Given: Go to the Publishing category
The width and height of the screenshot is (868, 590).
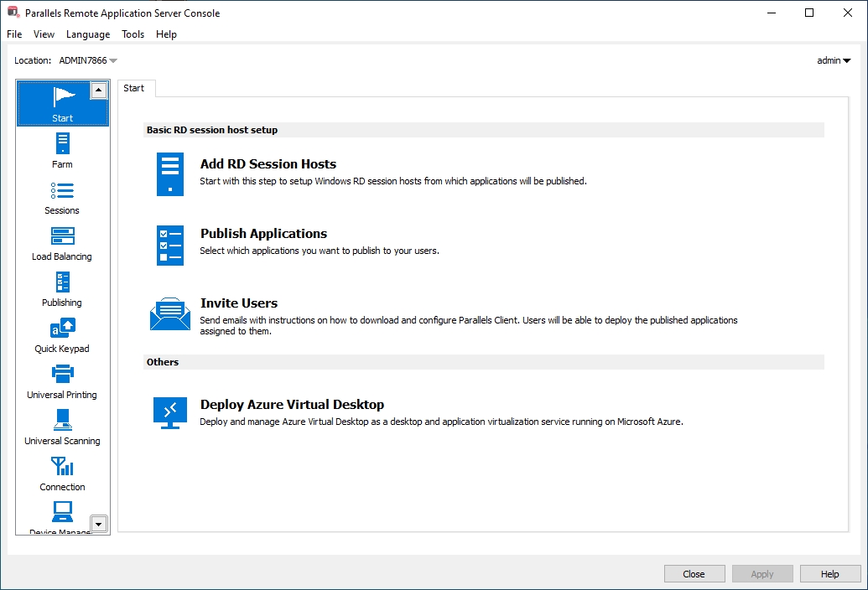Looking at the screenshot, I should 62,288.
